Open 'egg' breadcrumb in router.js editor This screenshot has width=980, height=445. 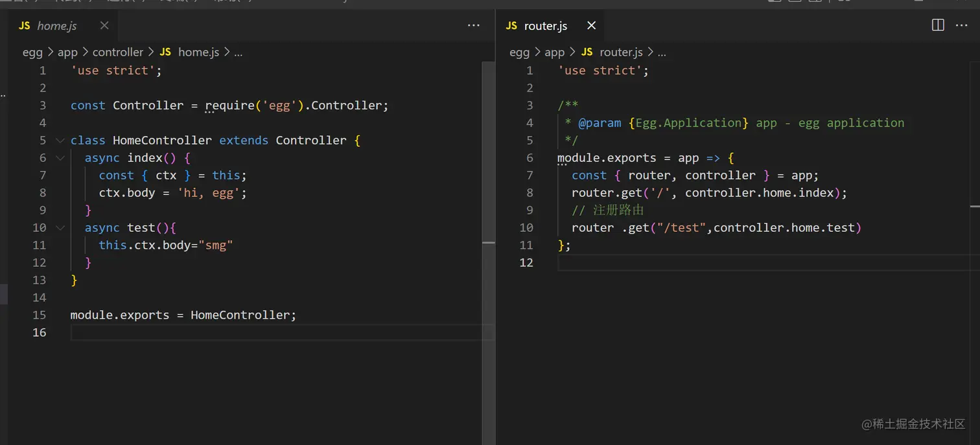pos(520,52)
